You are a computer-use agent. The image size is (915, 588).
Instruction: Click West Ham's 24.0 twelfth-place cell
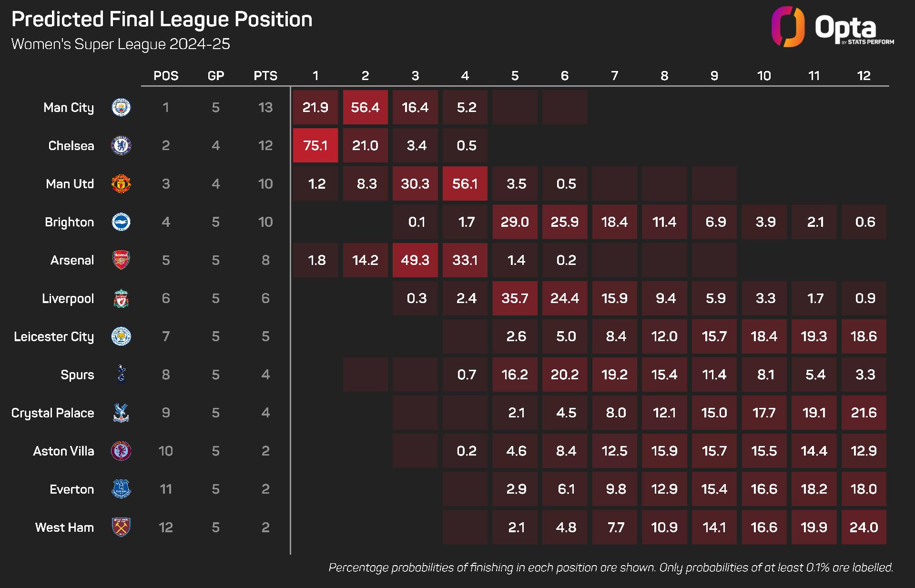pyautogui.click(x=864, y=527)
